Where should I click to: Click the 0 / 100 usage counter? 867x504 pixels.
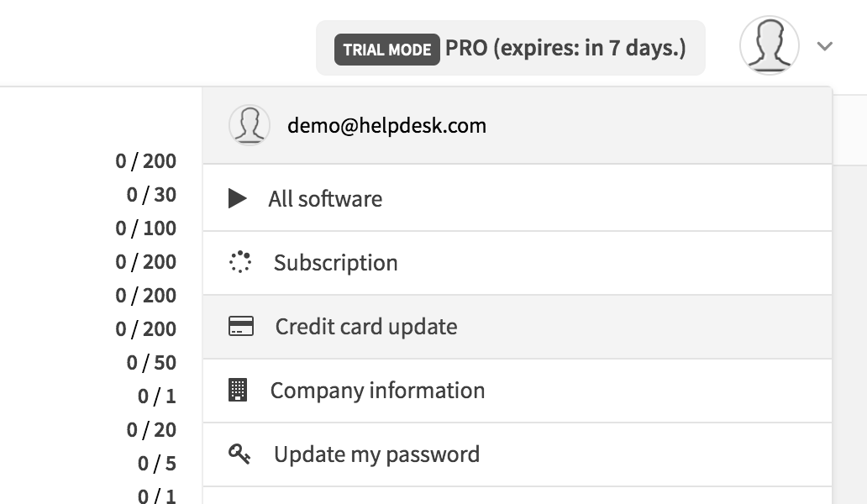(146, 228)
